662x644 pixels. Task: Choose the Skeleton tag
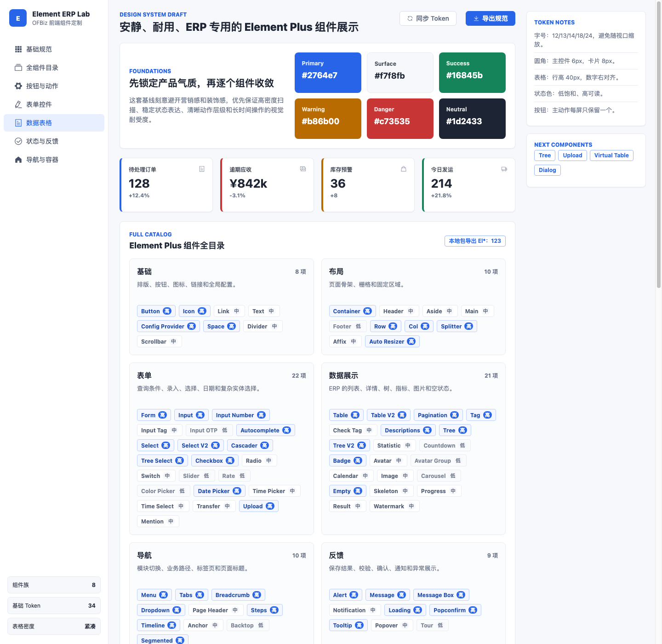click(x=391, y=491)
